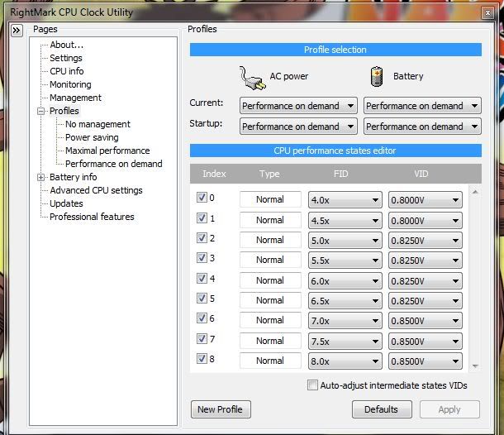Image resolution: width=504 pixels, height=435 pixels.
Task: Close the RightMark CPU Clock Utility window
Action: [x=487, y=12]
